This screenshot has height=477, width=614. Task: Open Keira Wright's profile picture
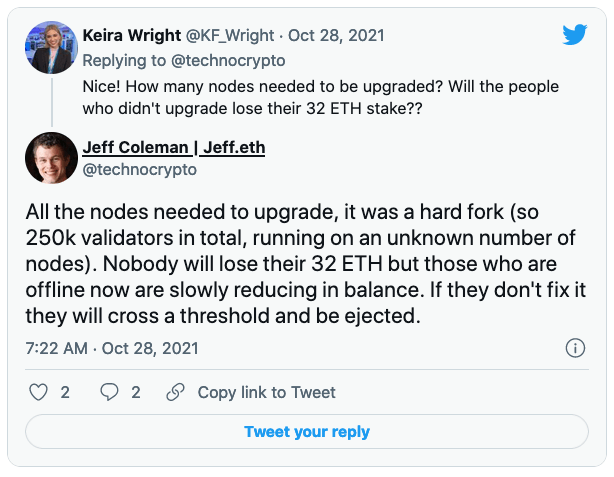point(51,47)
